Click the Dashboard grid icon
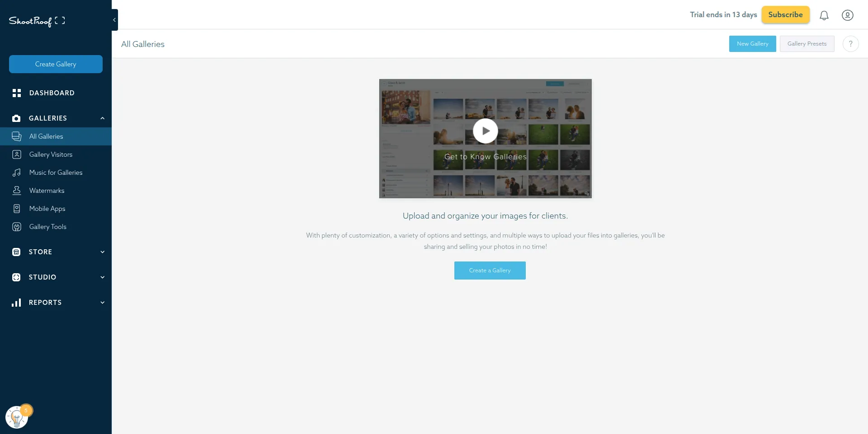 [17, 93]
